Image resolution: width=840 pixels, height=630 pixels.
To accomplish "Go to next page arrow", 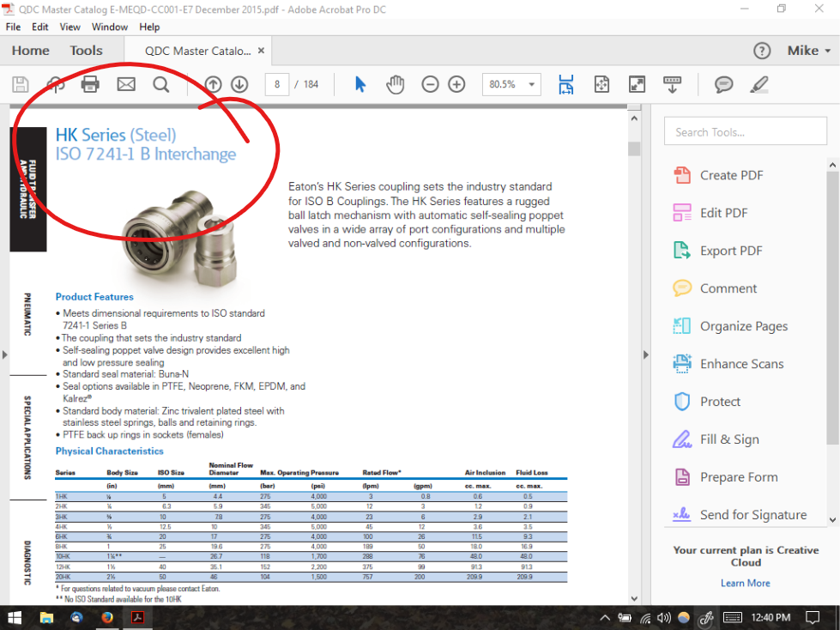I will 239,84.
